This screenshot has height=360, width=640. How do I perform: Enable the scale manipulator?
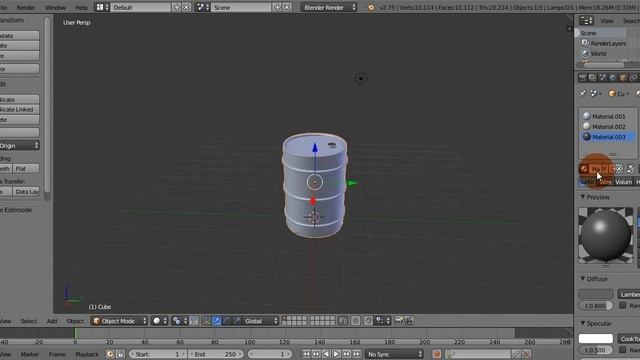tap(237, 321)
